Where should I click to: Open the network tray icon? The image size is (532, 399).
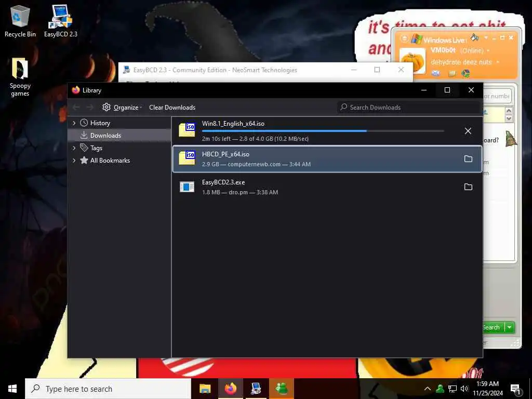click(x=453, y=389)
